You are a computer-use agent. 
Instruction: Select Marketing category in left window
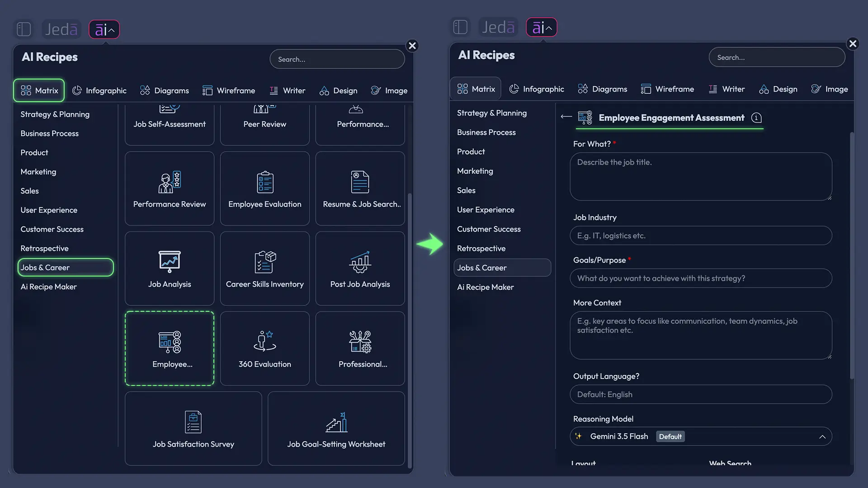tap(38, 172)
